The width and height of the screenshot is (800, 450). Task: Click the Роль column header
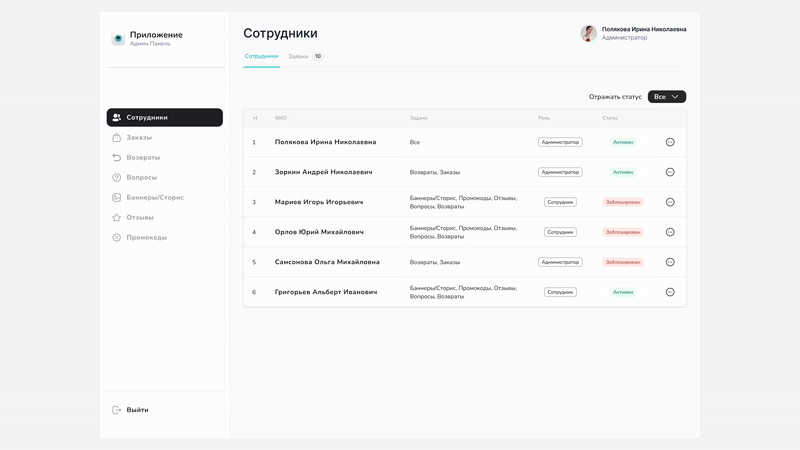(544, 118)
